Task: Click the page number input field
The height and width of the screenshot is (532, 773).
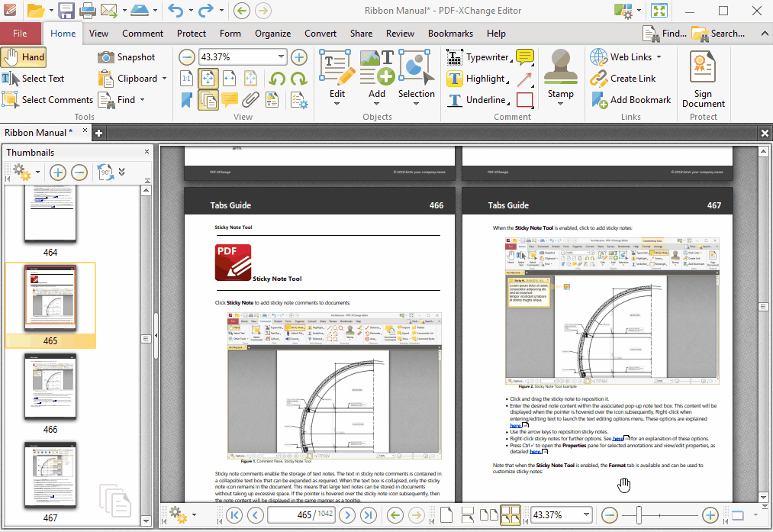Action: click(301, 515)
